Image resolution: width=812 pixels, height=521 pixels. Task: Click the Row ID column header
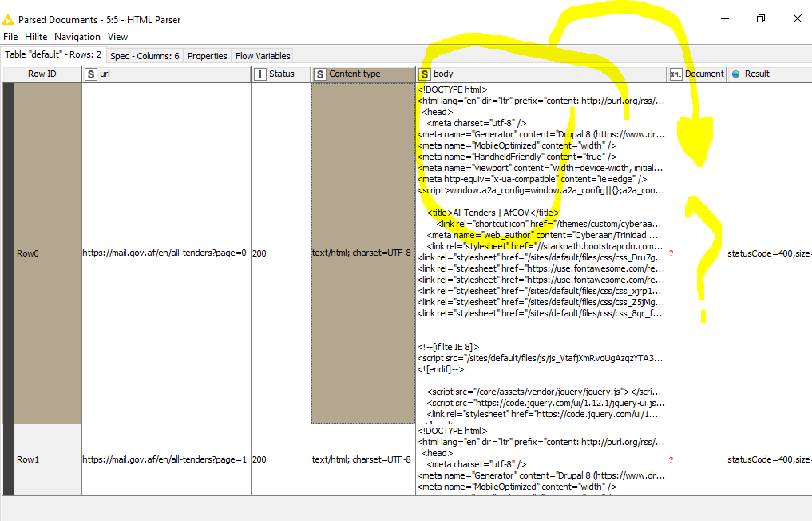tap(42, 74)
